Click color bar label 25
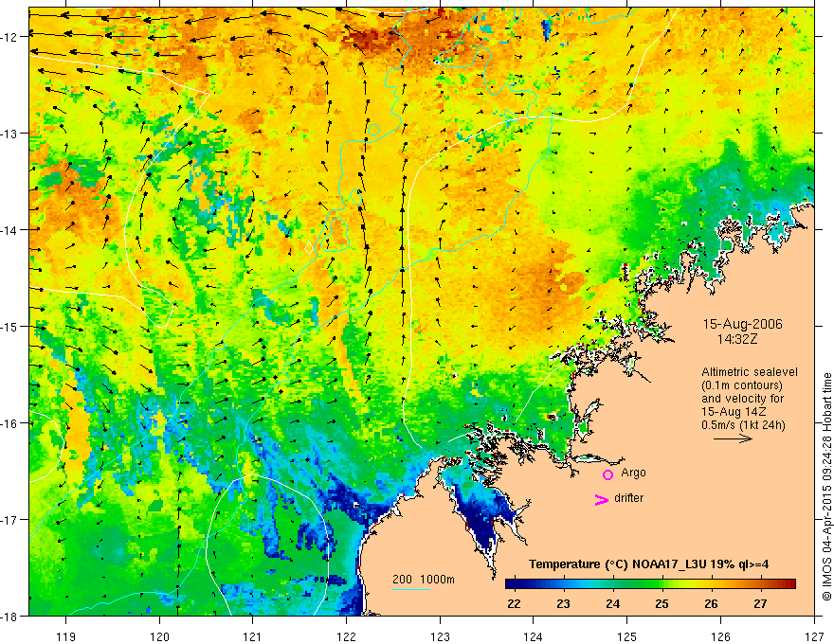Screen dimensions: 834x644 coord(662,603)
